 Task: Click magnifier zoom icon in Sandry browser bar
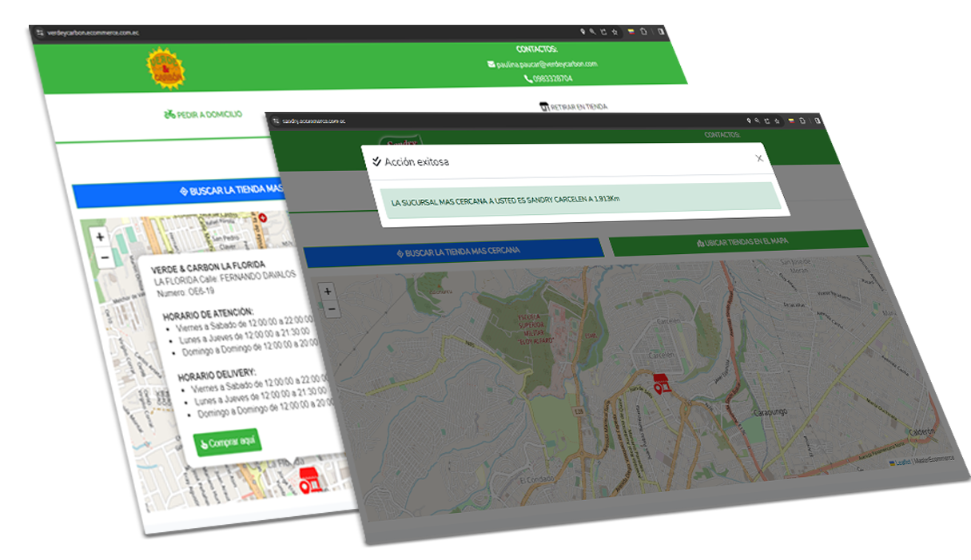757,121
